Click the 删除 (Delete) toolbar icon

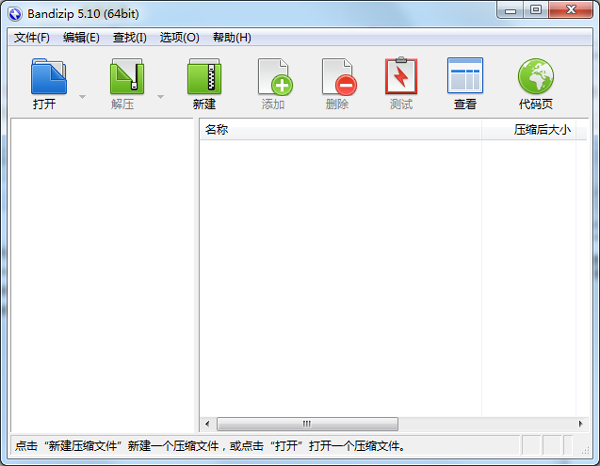(339, 76)
